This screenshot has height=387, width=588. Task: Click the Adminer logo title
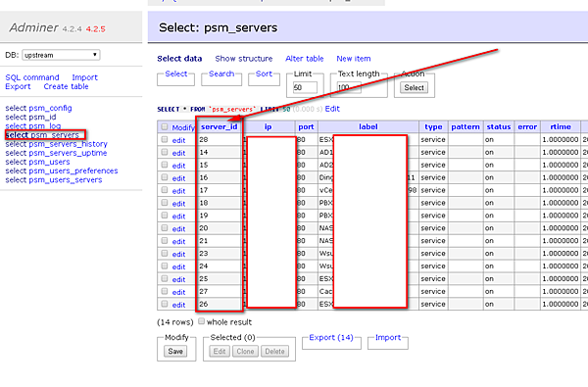(33, 27)
